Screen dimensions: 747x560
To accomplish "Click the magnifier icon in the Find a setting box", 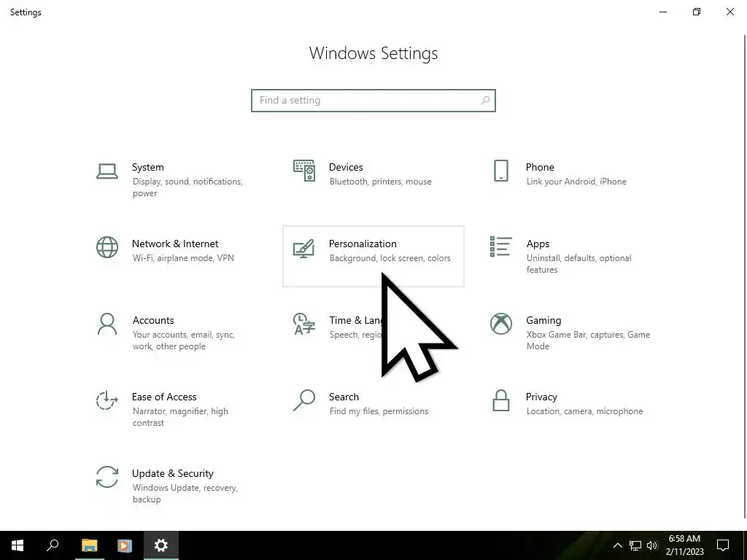I will 485,101.
